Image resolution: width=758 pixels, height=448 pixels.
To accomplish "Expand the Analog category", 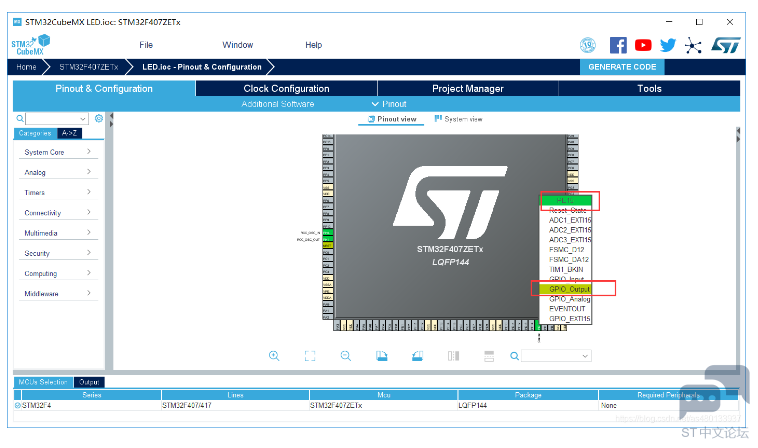I will 58,172.
